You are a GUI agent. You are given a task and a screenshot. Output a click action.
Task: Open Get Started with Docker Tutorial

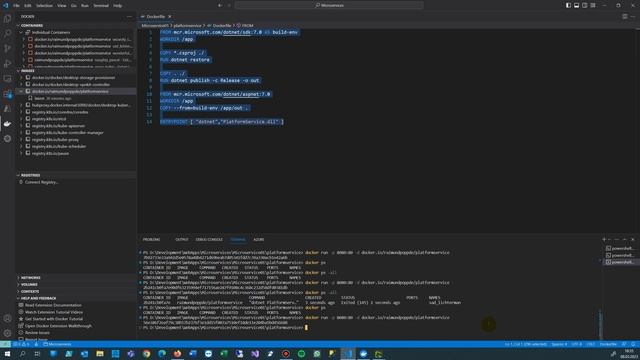click(x=53, y=319)
